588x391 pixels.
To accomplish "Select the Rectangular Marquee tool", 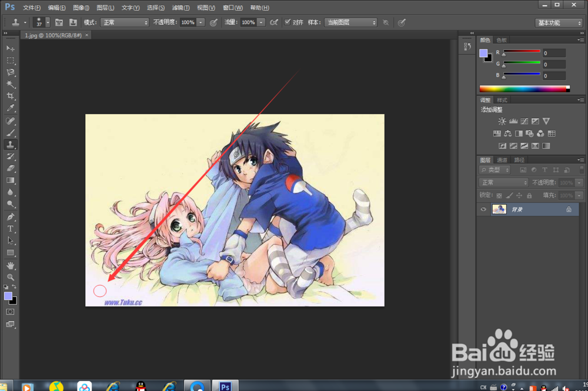I will point(11,61).
